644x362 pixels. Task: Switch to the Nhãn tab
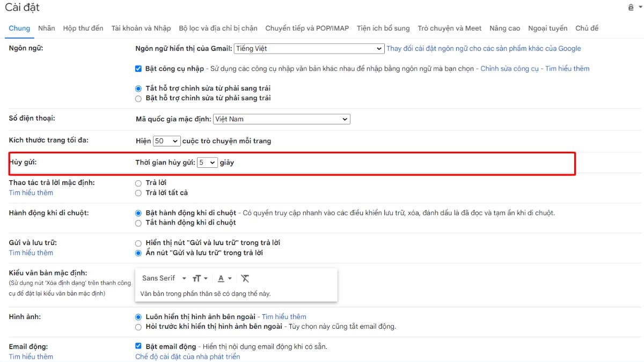pyautogui.click(x=47, y=28)
